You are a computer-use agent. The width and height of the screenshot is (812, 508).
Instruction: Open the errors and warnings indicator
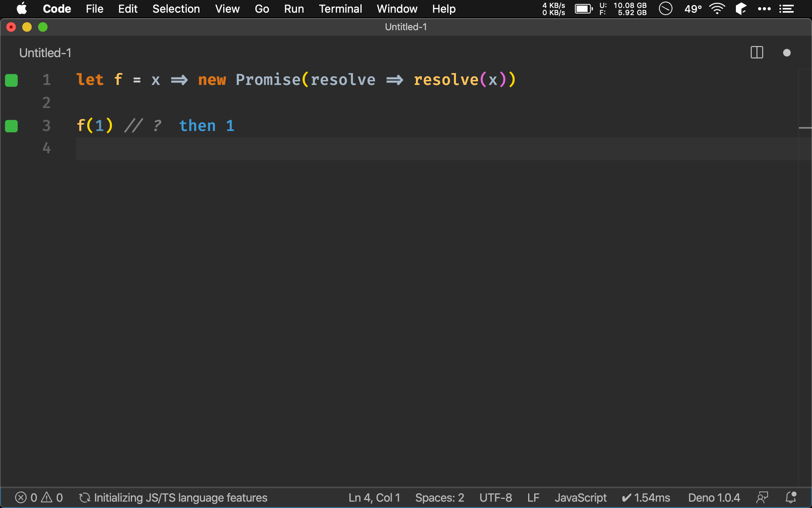(x=39, y=498)
